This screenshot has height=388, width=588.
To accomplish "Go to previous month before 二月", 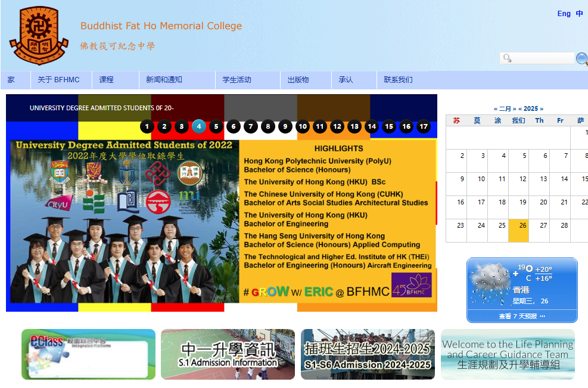I will click(x=496, y=109).
